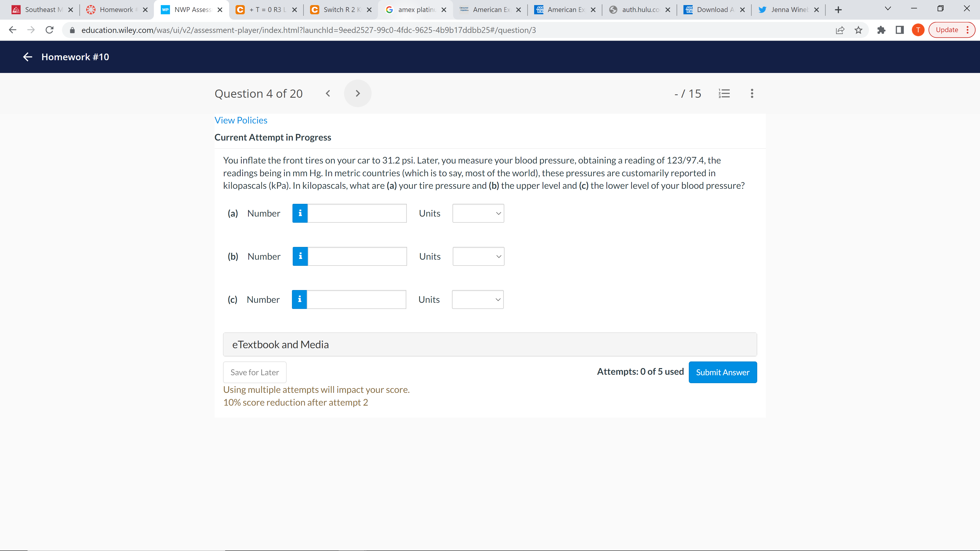980x551 pixels.
Task: Click the info icon for part (c)
Action: click(299, 300)
